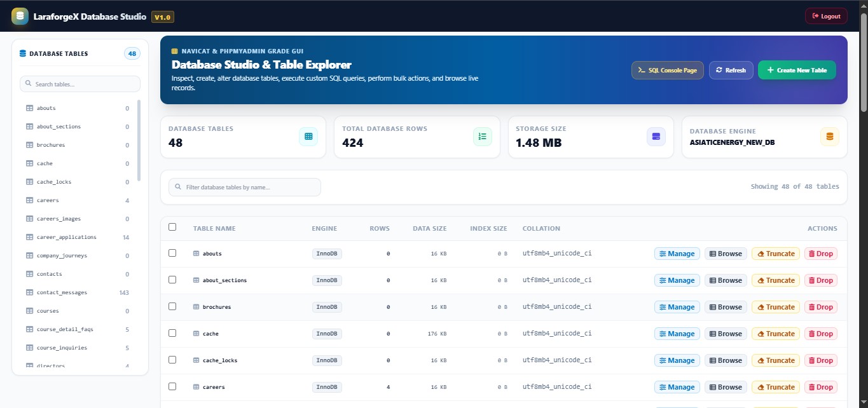
Task: Click the sidebar table list scrollbar
Action: click(x=139, y=140)
